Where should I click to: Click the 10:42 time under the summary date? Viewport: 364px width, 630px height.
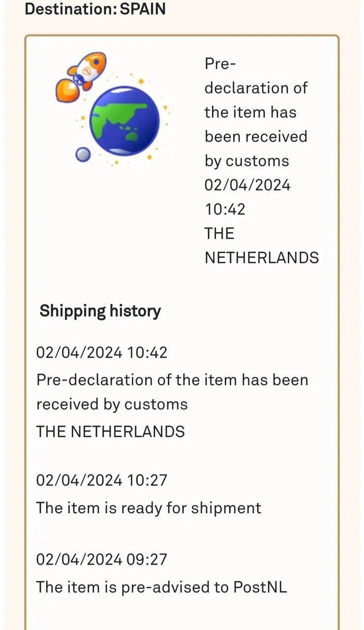[225, 209]
